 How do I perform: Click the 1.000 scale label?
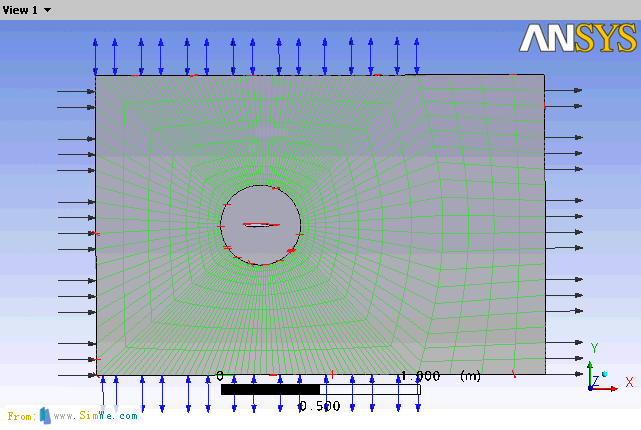[420, 376]
